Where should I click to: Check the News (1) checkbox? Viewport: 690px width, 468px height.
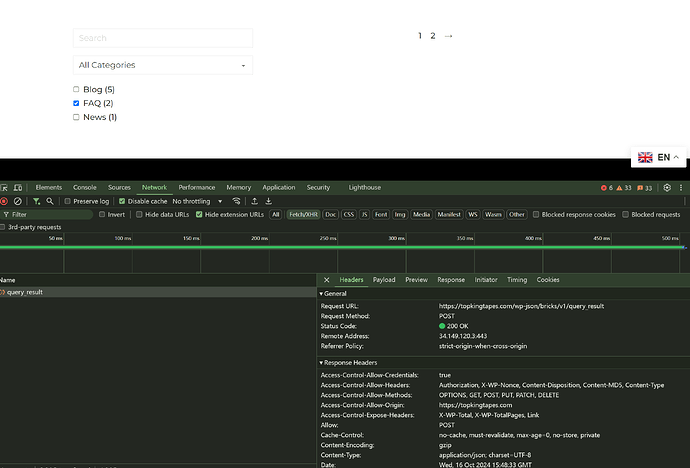(x=76, y=117)
